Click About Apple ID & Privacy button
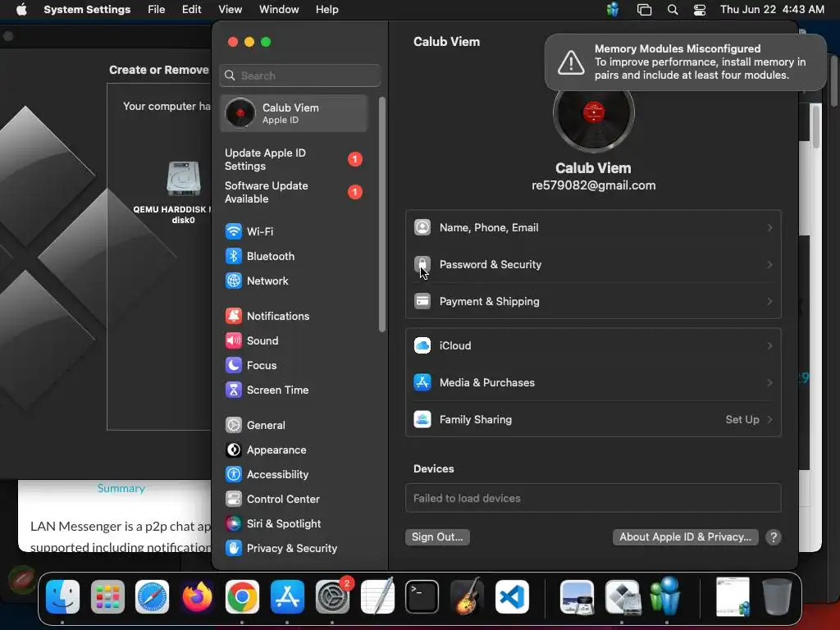 click(685, 537)
